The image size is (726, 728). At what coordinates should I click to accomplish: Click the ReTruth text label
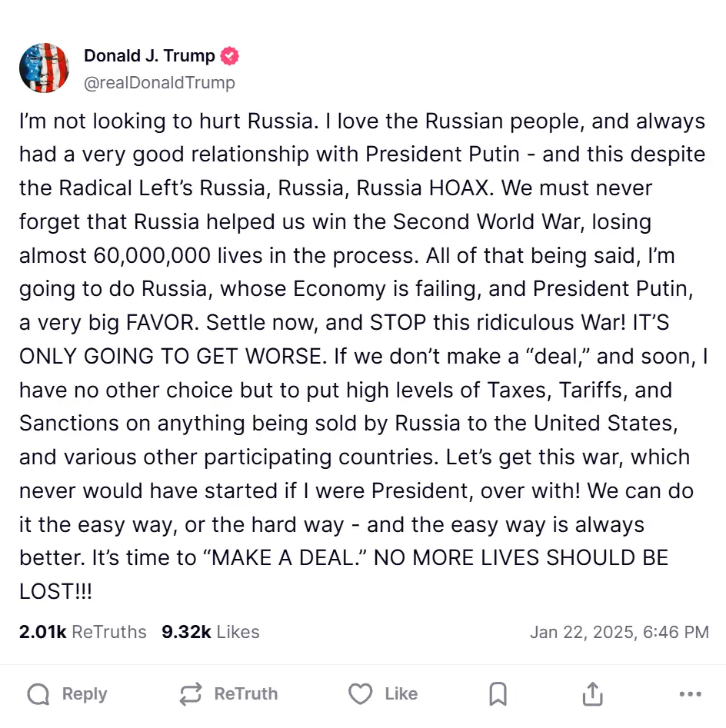pyautogui.click(x=245, y=693)
